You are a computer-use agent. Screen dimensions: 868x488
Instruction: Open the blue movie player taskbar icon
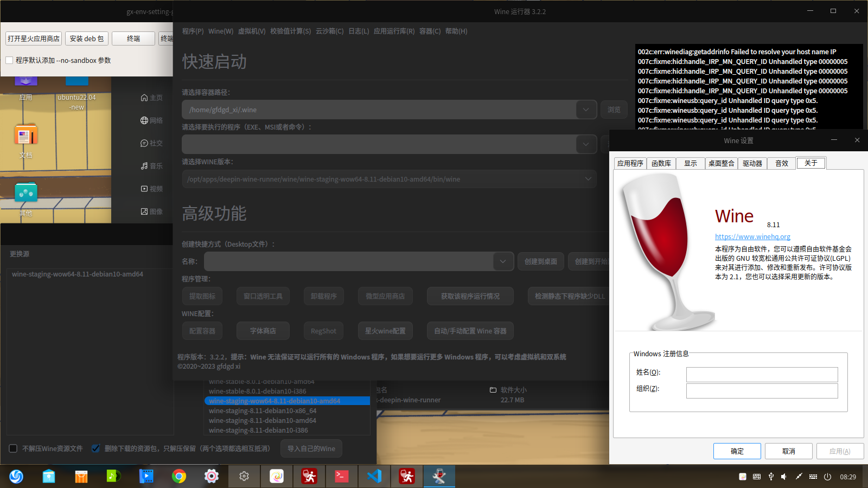146,476
